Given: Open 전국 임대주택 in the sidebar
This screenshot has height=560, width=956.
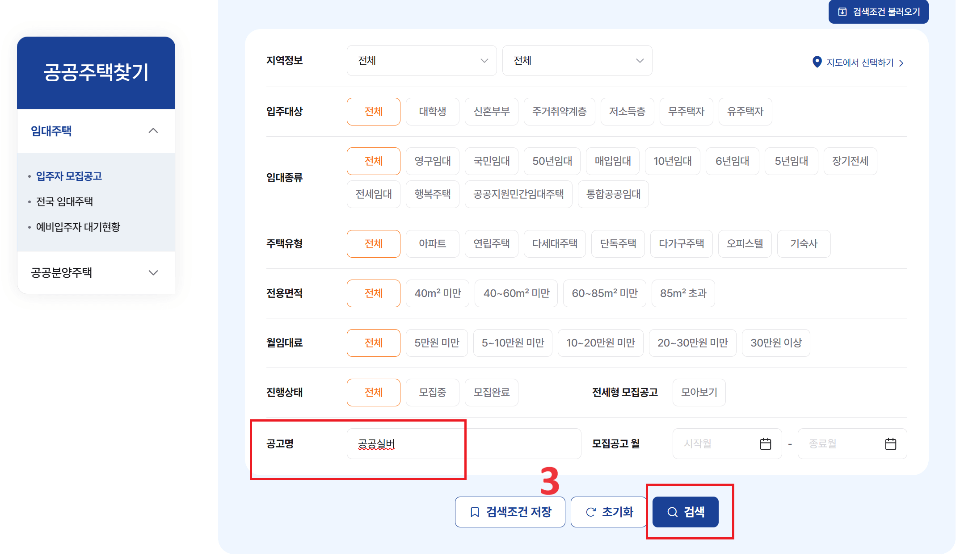Looking at the screenshot, I should coord(64,201).
